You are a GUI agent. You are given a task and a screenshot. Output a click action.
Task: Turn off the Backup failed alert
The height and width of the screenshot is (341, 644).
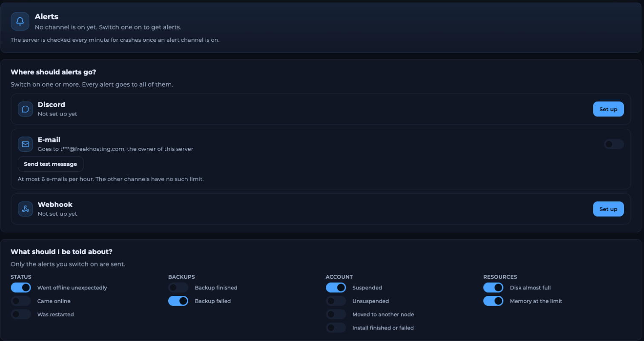click(178, 301)
